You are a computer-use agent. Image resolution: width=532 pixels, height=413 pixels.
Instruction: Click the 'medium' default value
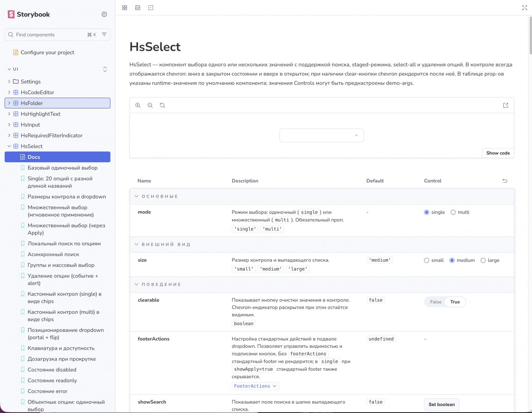[x=380, y=260]
